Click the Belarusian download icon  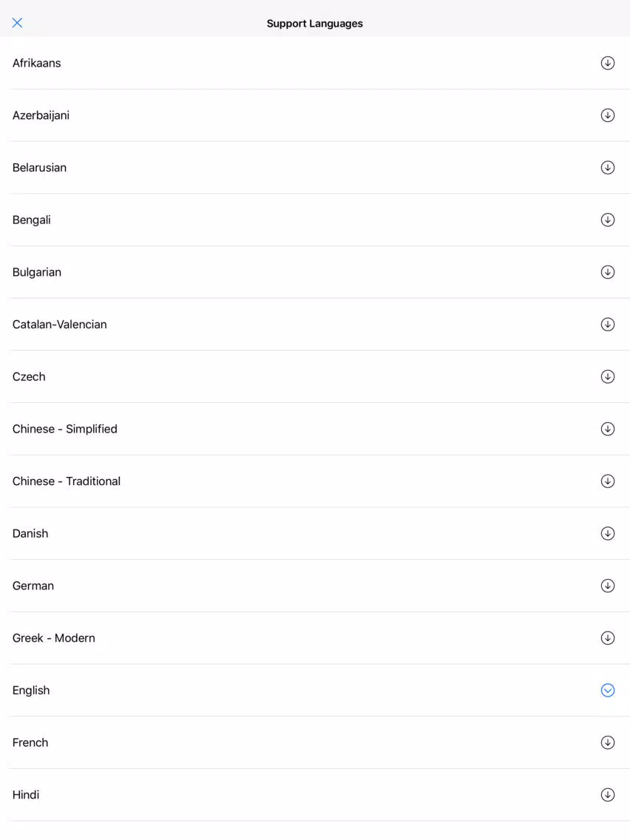click(608, 168)
